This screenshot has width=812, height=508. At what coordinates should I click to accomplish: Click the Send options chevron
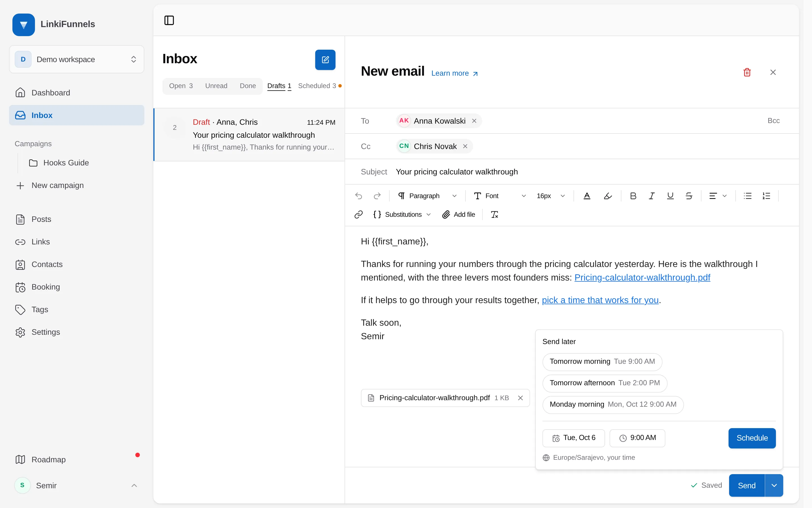(x=774, y=485)
